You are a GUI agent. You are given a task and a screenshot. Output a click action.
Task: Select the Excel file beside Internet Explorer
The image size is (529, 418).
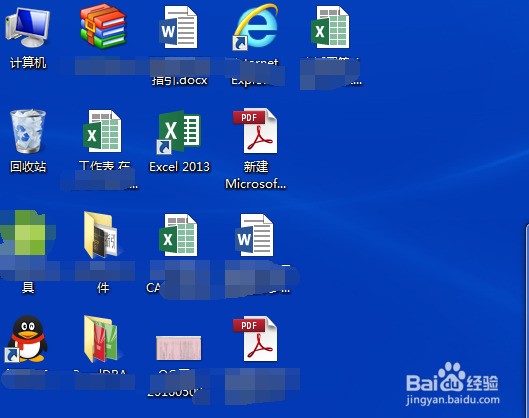(x=331, y=27)
